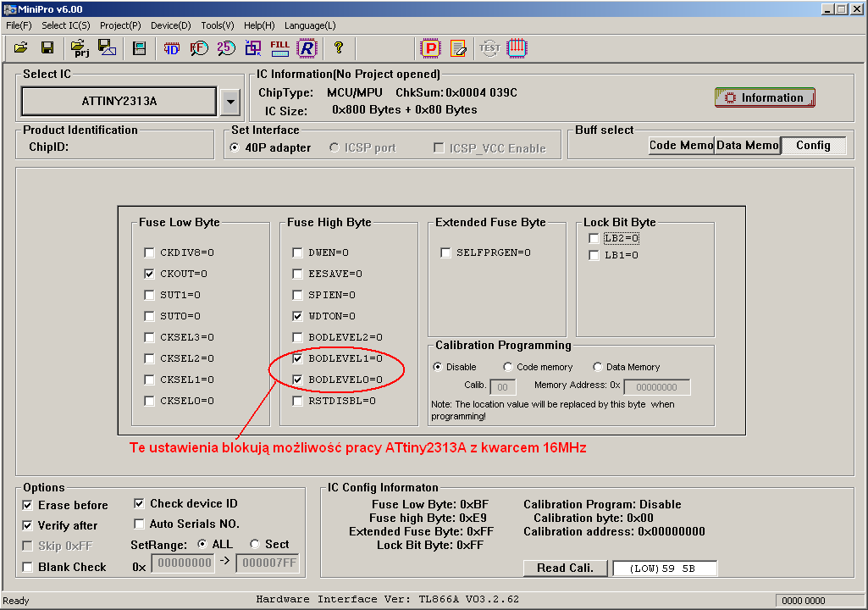Click the ATTINY2313A chip select button
This screenshot has width=868, height=610.
(x=119, y=102)
